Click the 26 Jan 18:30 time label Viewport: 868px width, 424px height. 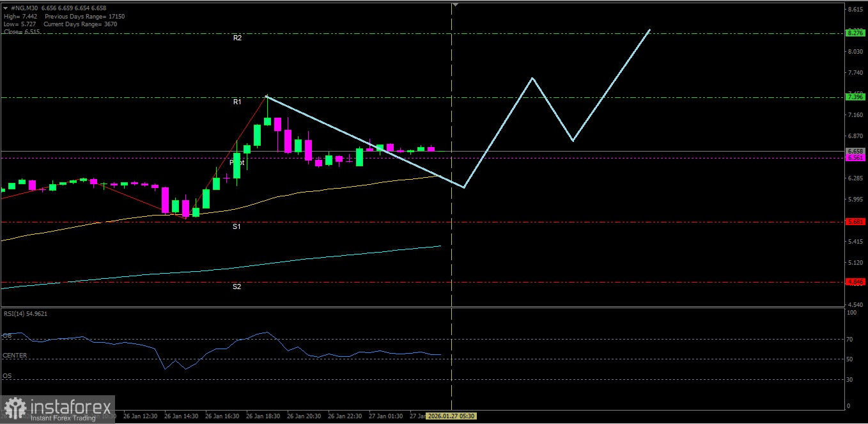pos(262,416)
